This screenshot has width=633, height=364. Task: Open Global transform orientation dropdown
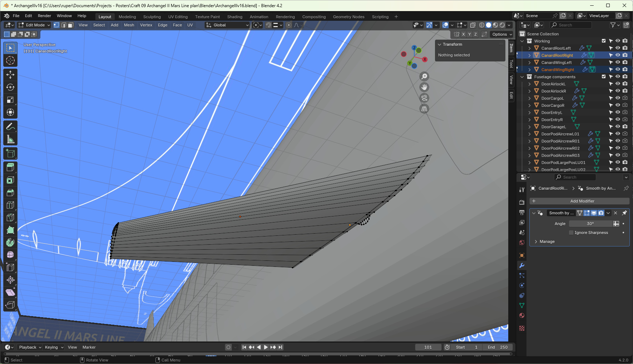tap(227, 25)
